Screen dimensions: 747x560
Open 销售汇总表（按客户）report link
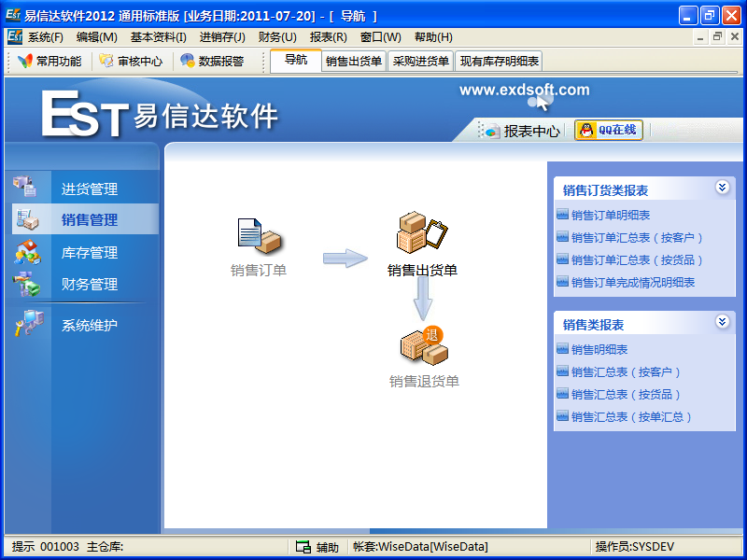click(626, 372)
